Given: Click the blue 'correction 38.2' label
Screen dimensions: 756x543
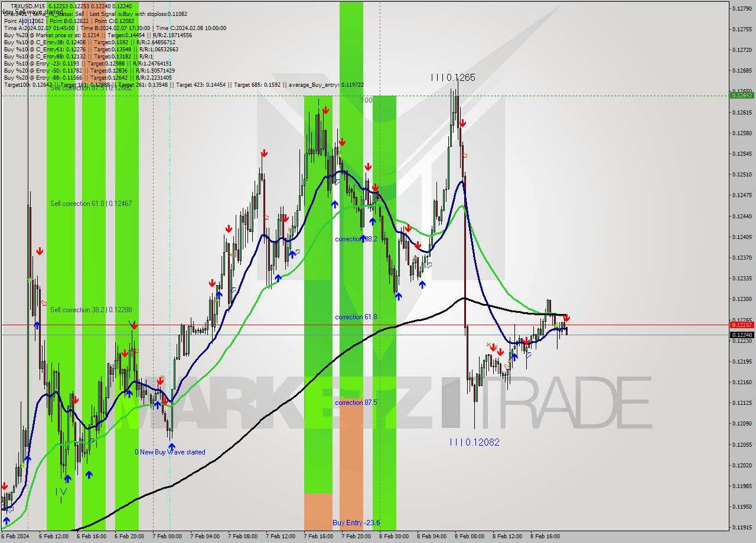Looking at the screenshot, I should pos(356,239).
